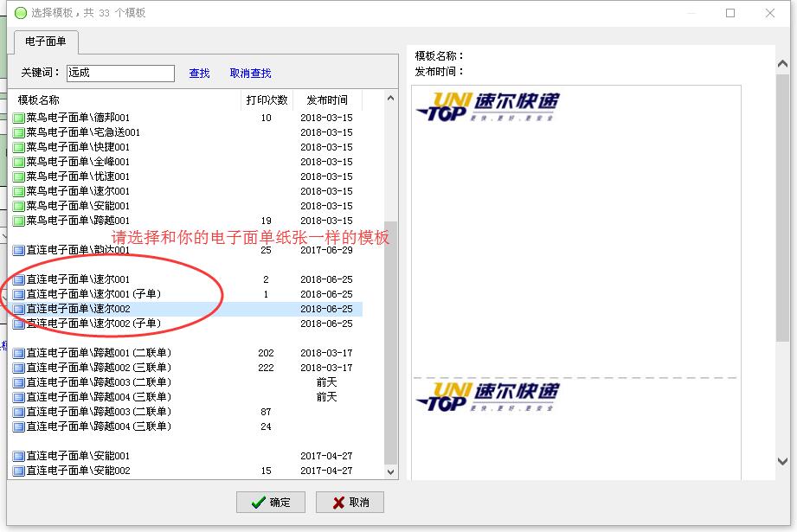
Task: Sort by the 模板名称 column header
Action: click(125, 100)
